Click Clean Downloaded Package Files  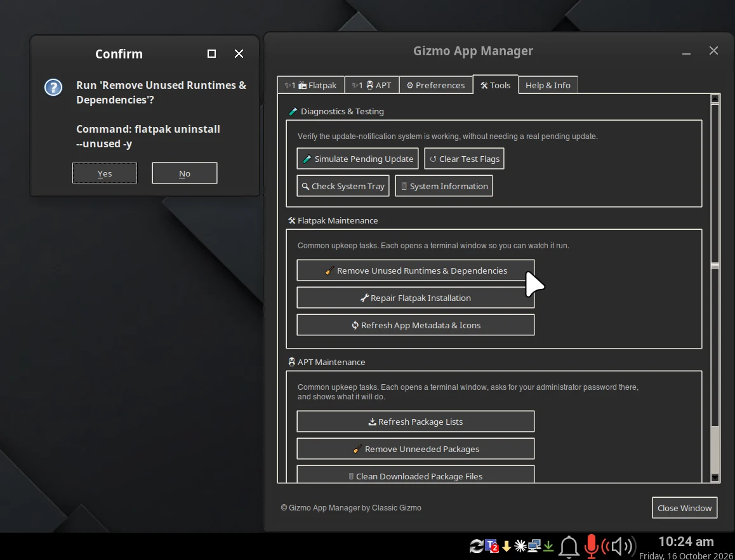click(x=416, y=474)
